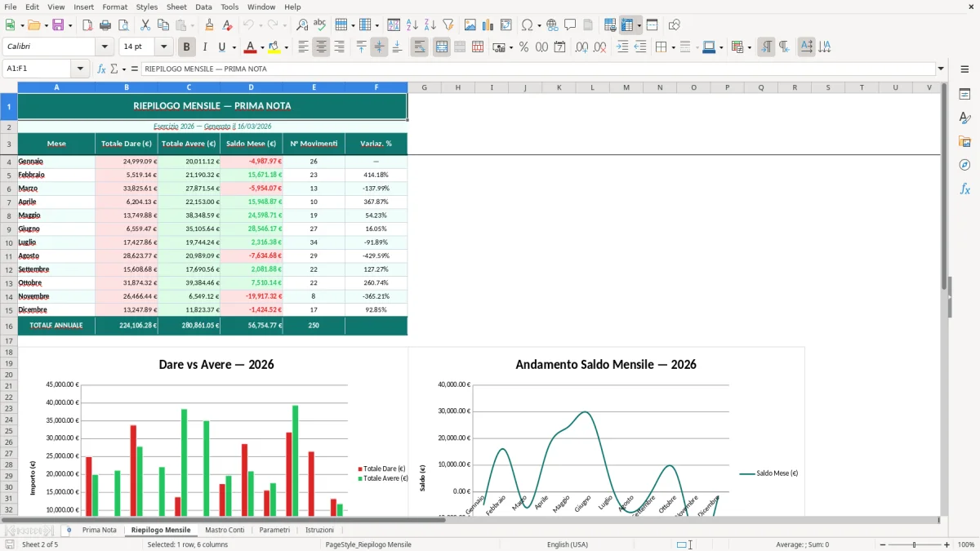Toggle Underline formatting

(221, 47)
